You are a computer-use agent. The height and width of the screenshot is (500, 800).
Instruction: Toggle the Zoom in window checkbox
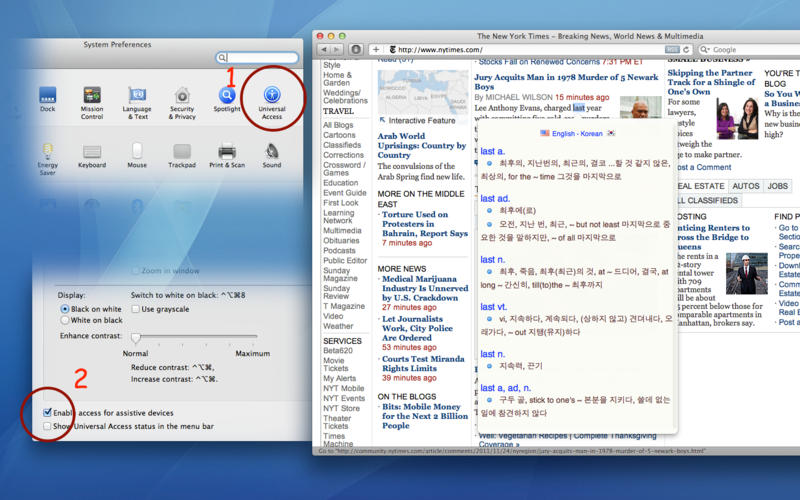(135, 270)
